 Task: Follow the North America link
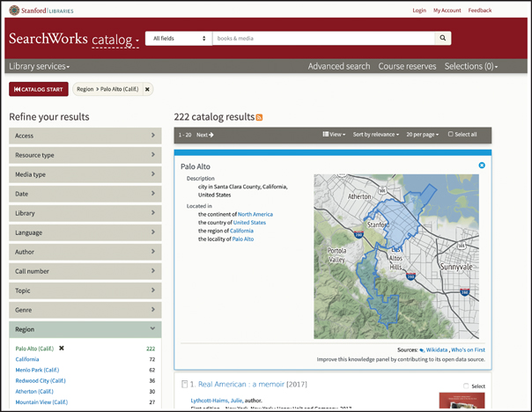tap(255, 214)
